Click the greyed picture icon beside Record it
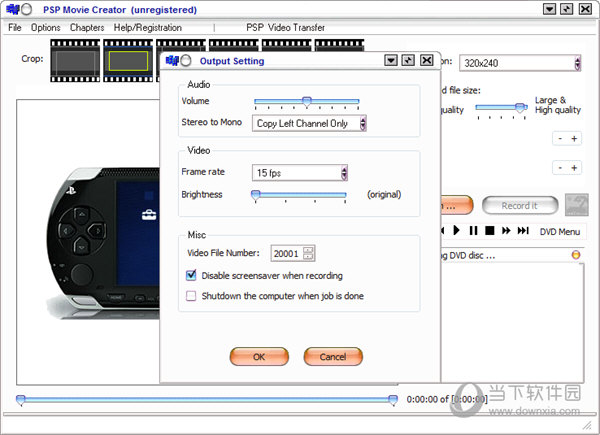This screenshot has height=435, width=600. 577,205
